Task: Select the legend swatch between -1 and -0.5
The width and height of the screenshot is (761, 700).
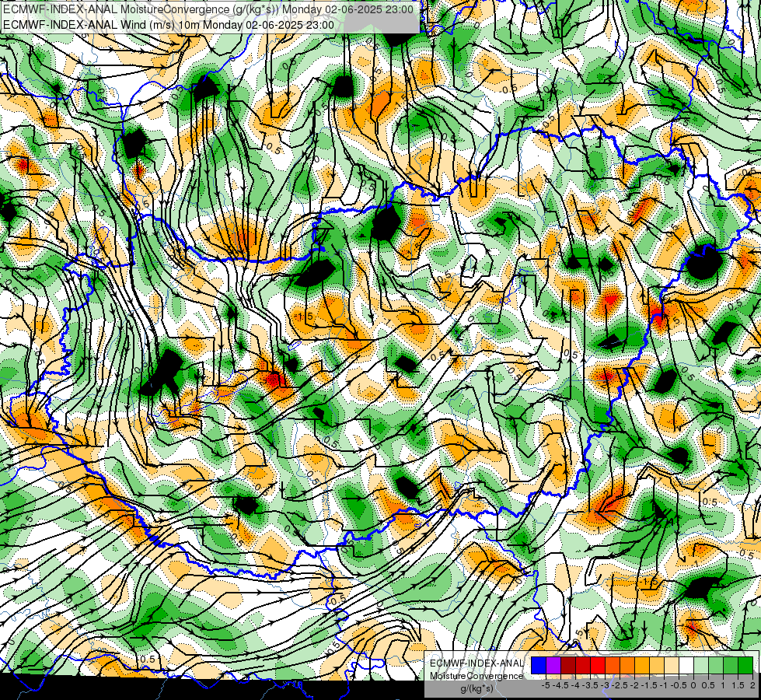Action: pos(672,666)
